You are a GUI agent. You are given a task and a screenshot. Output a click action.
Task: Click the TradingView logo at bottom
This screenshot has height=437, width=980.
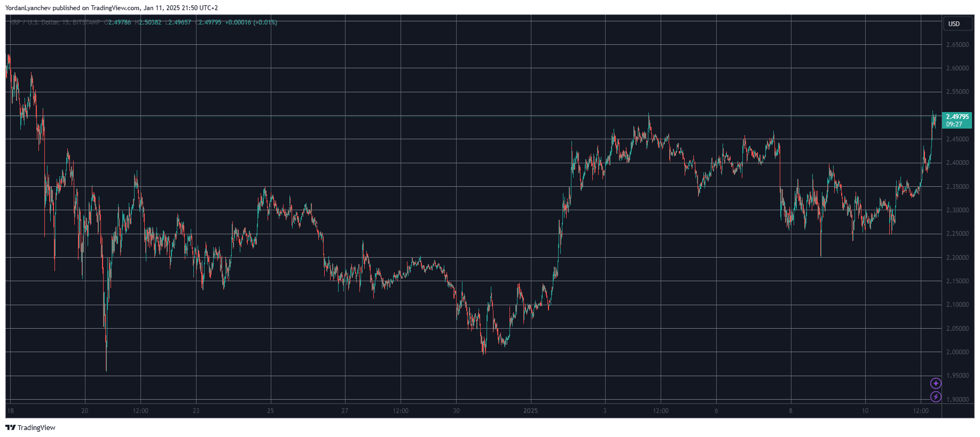pos(30,427)
